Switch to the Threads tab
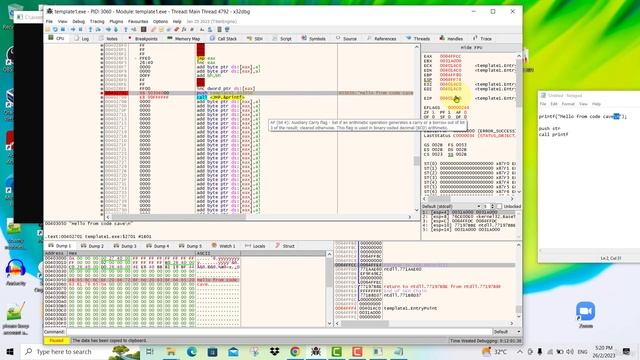Image resolution: width=640 pixels, height=360 pixels. click(418, 38)
